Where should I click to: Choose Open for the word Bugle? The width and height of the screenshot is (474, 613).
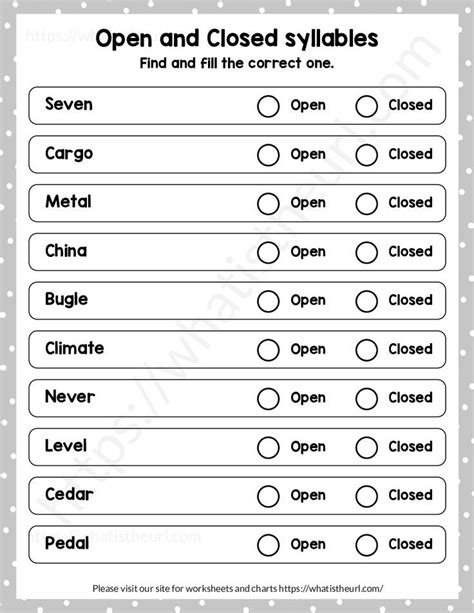[x=268, y=301]
